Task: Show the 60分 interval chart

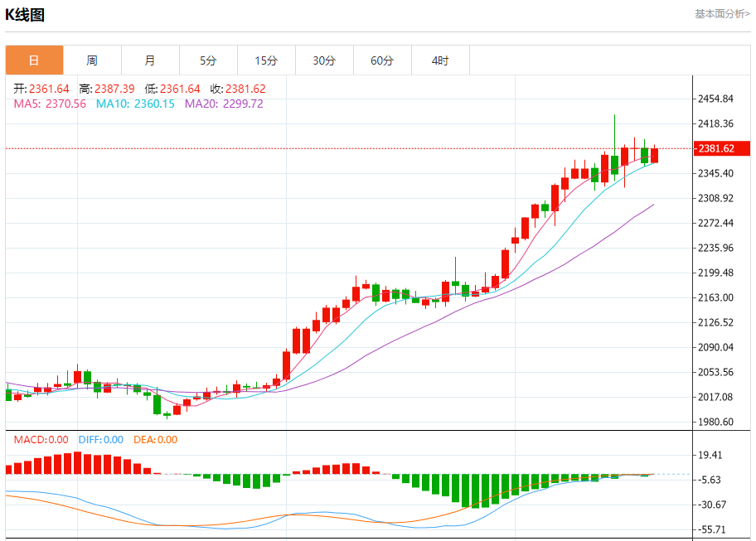Action: coord(382,60)
